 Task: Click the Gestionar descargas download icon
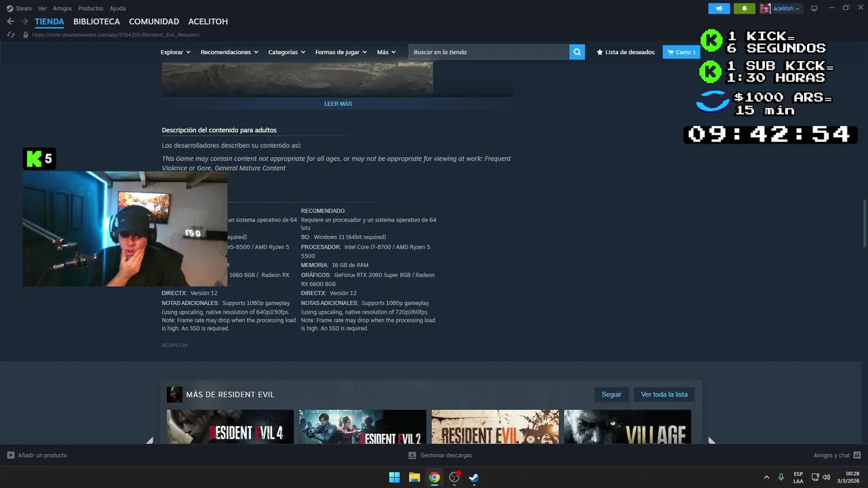[412, 455]
